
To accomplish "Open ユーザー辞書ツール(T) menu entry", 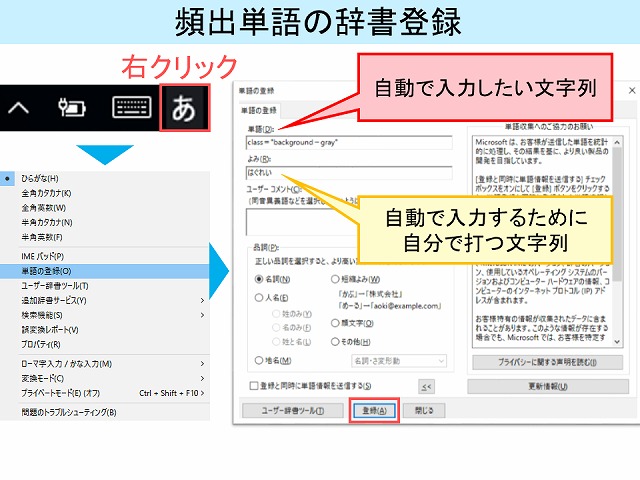I will click(x=105, y=286).
